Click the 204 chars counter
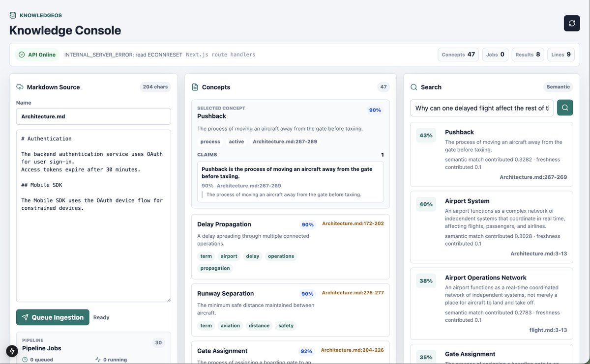This screenshot has width=590, height=364. [x=155, y=87]
